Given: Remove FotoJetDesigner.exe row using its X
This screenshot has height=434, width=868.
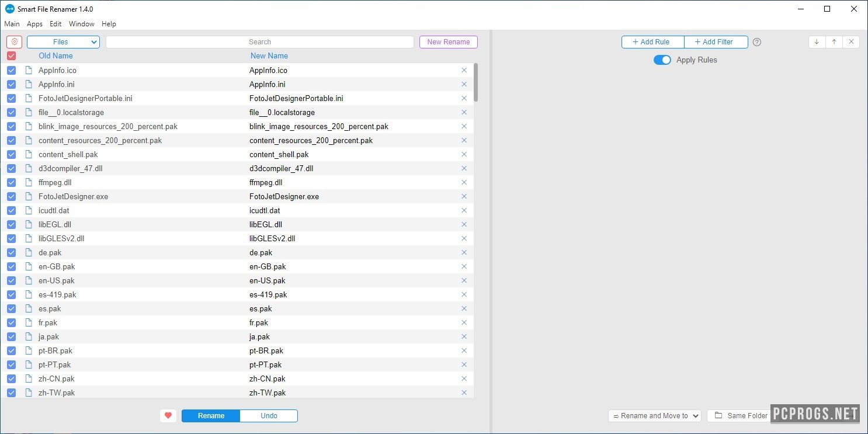Looking at the screenshot, I should pyautogui.click(x=464, y=196).
